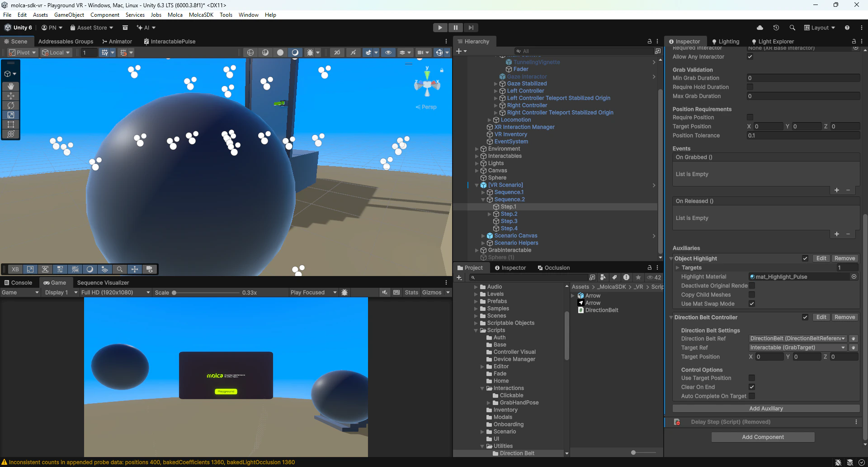Screen dimensions: 868x467
Task: Switch to the Lighting tab
Action: click(725, 41)
